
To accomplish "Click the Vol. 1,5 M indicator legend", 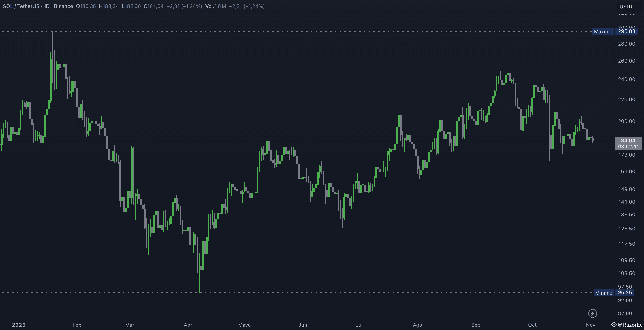I will (216, 6).
